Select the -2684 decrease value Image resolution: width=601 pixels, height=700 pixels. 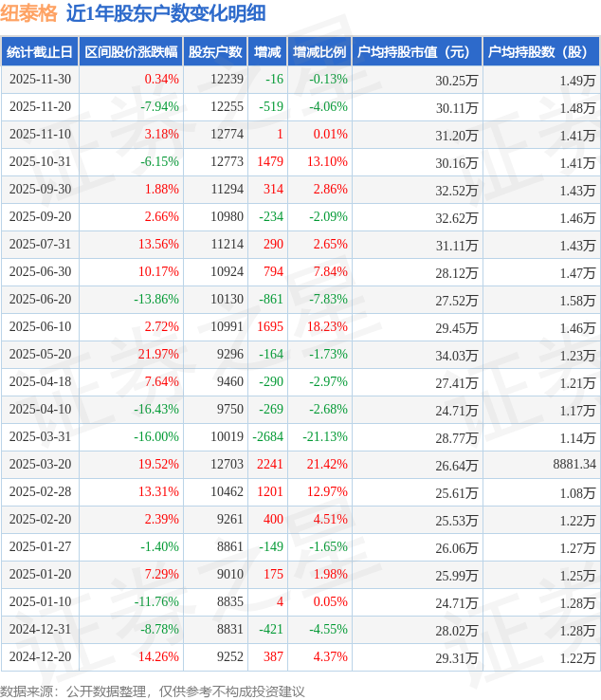click(x=268, y=437)
